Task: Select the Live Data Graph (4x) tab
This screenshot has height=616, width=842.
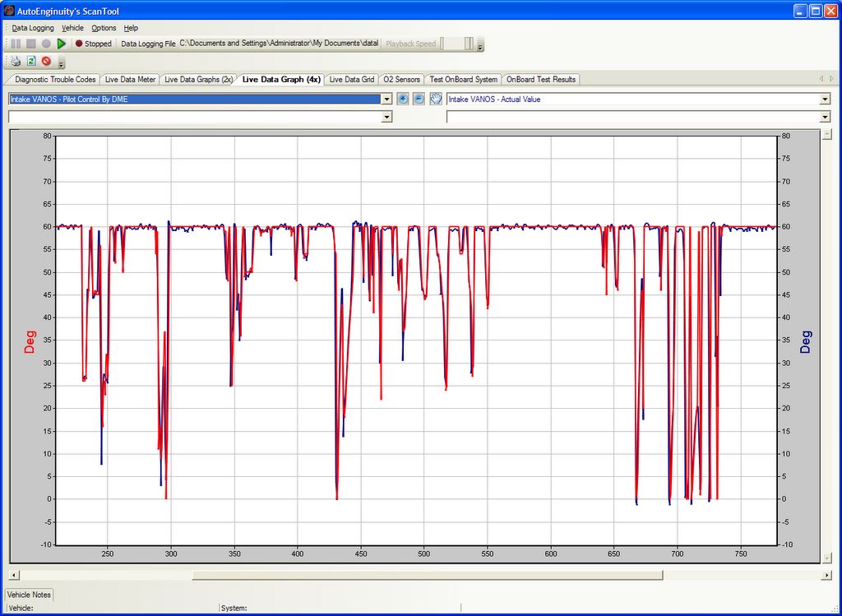Action: [x=281, y=80]
